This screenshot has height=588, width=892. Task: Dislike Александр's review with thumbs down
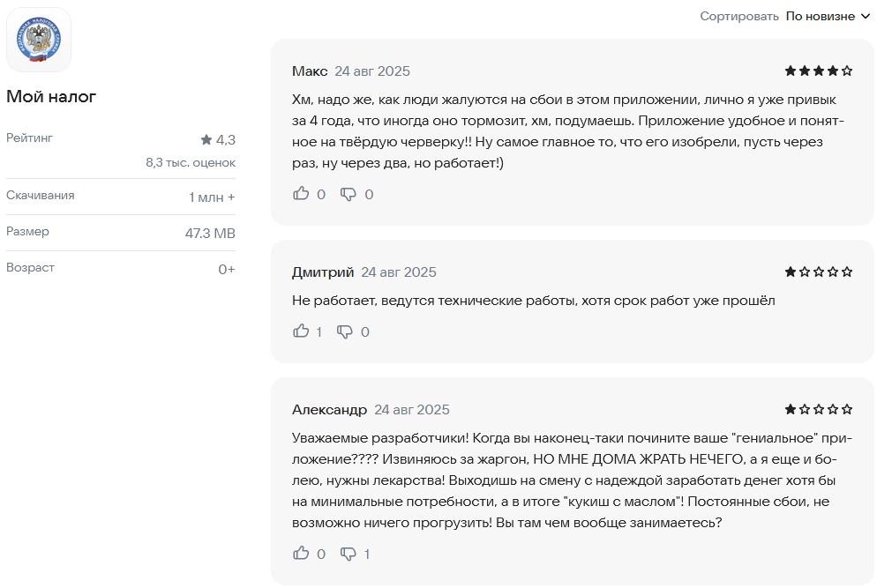click(x=349, y=554)
